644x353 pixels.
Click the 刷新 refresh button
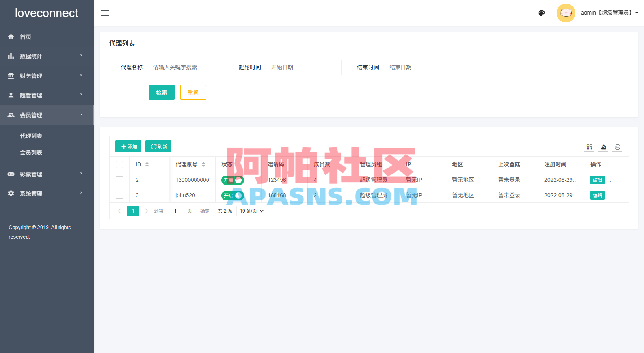(x=158, y=146)
